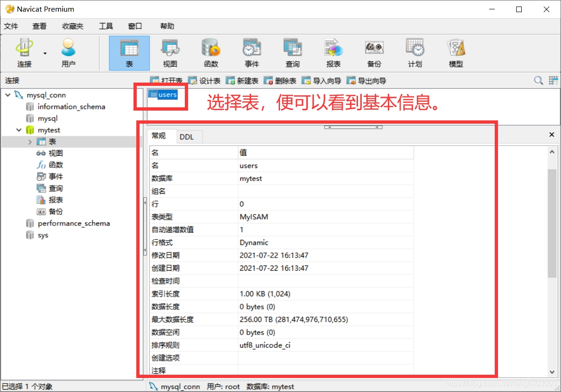
Task: Open the Tools menu
Action: coord(106,26)
